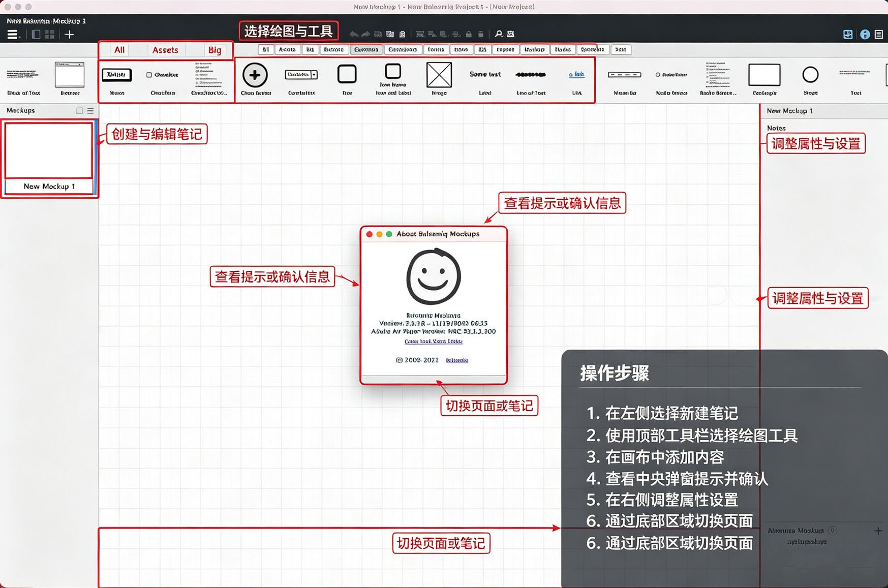Open the Containers category tab
This screenshot has width=888, height=588.
point(403,50)
